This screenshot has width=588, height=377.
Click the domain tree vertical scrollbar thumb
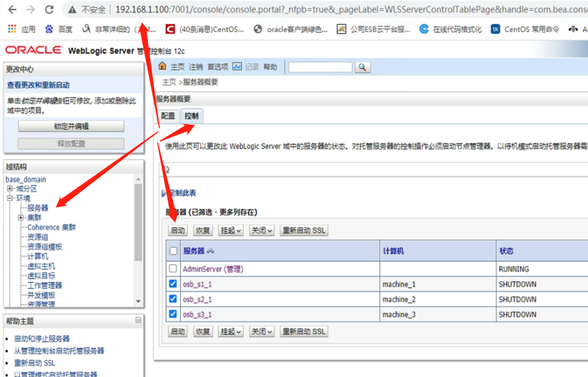pos(139,222)
